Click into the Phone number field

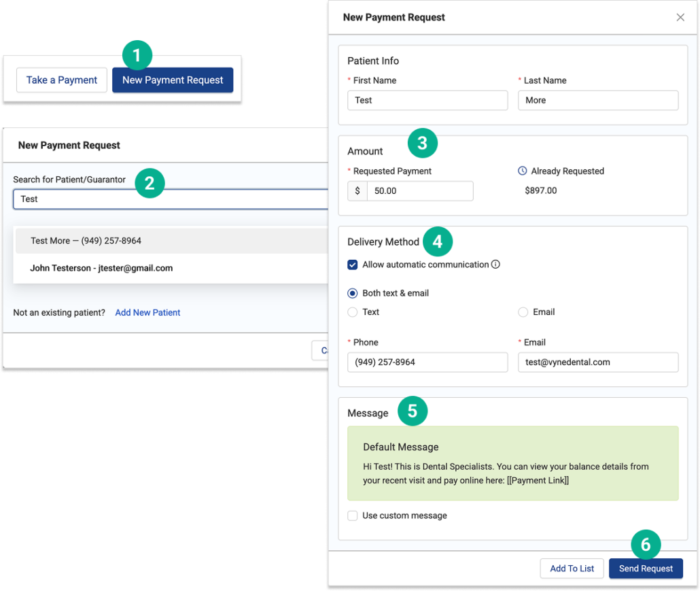[427, 362]
